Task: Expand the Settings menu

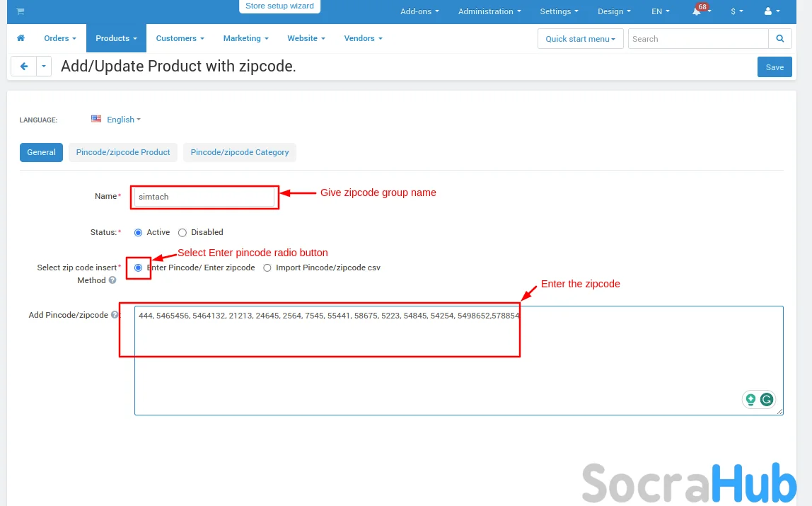Action: 559,11
